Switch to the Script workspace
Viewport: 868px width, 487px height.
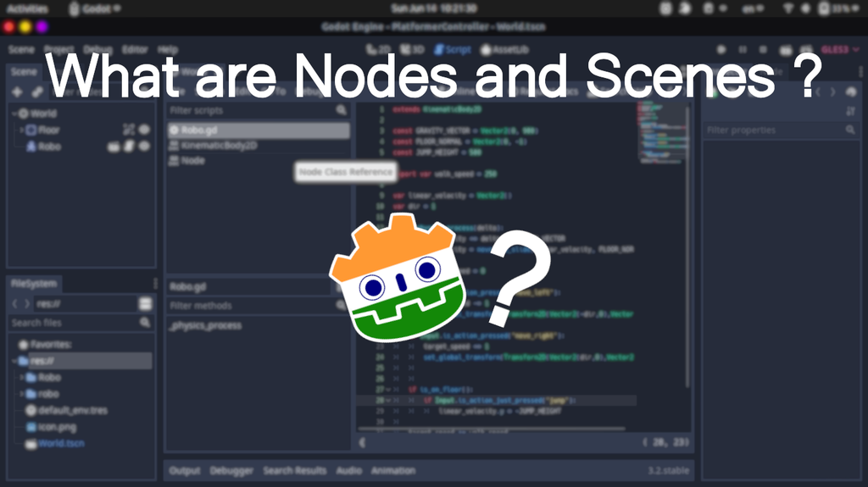point(453,50)
